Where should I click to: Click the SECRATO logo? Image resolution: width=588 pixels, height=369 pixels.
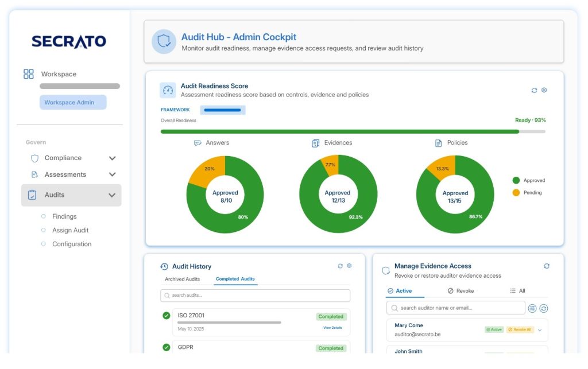[69, 41]
